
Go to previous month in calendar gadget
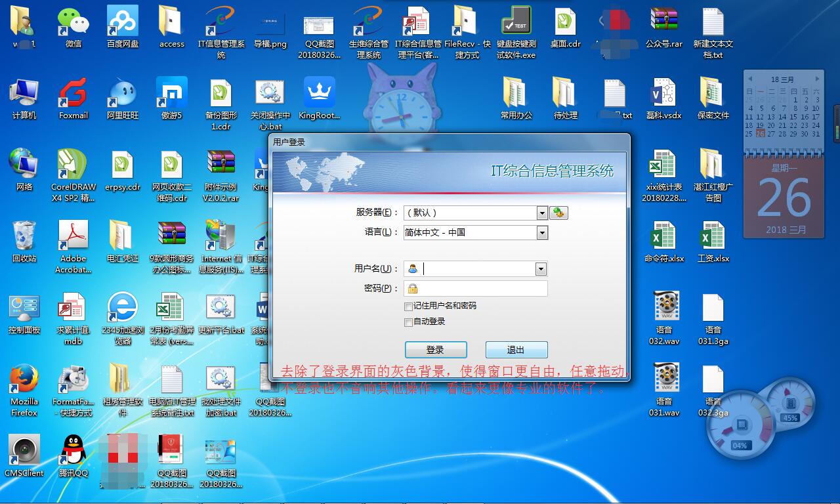point(751,79)
